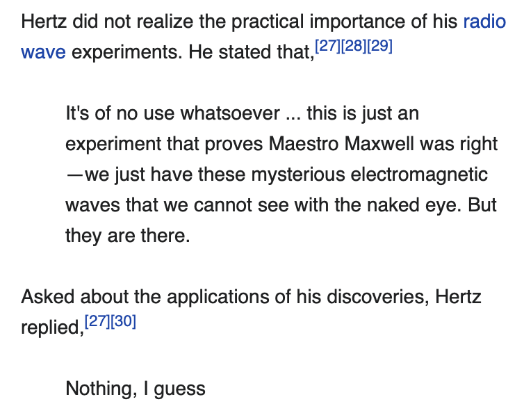The height and width of the screenshot is (420, 524).
Task: Click the "Nothing, I guess" quote
Action: (136, 388)
